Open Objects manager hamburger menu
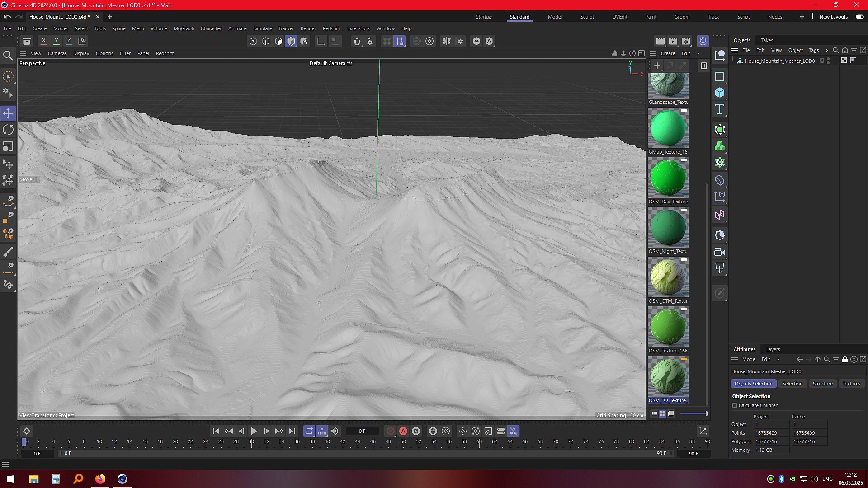 735,50
